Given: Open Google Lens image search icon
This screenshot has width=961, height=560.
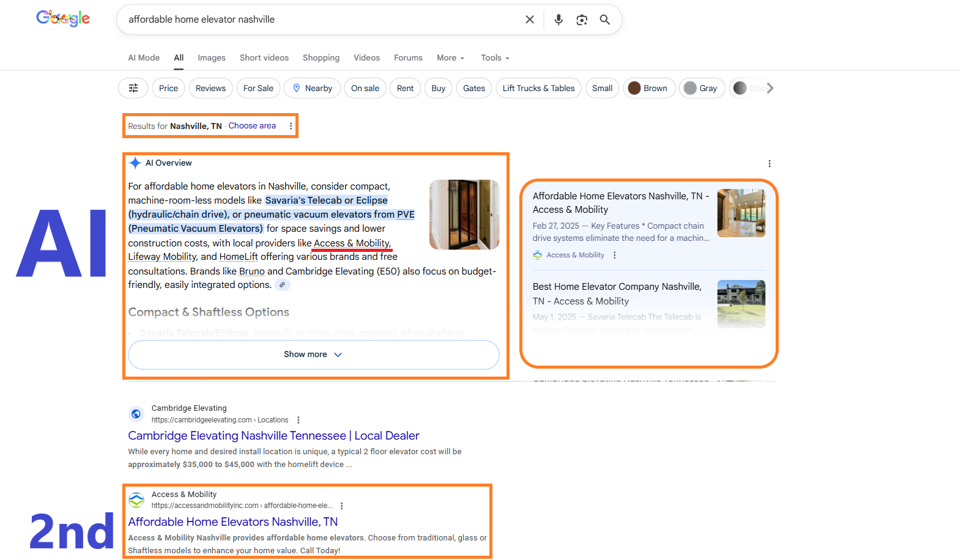Looking at the screenshot, I should click(582, 20).
